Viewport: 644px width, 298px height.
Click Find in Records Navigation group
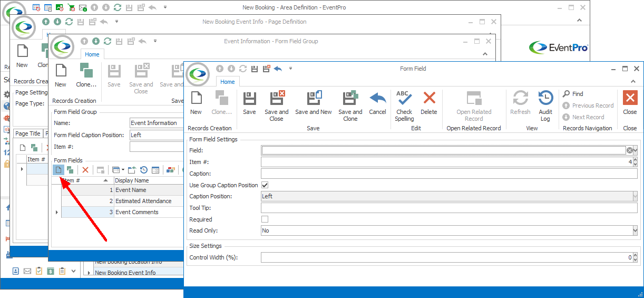(573, 94)
